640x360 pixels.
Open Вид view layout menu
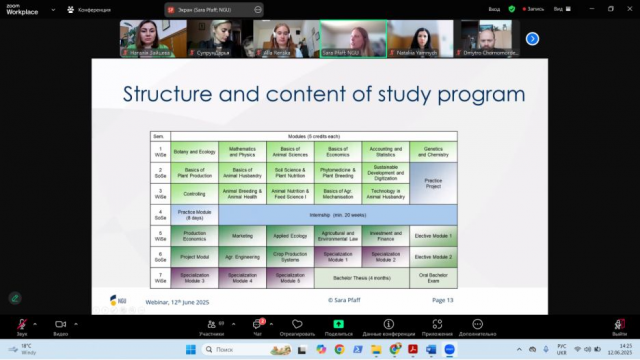pyautogui.click(x=562, y=9)
